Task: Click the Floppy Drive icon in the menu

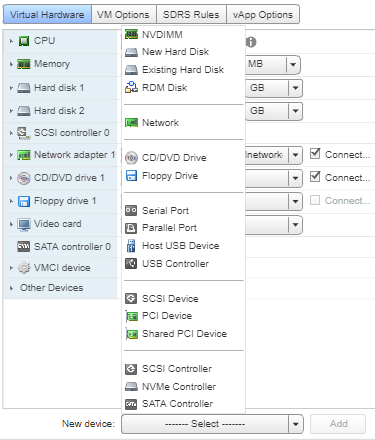Action: pyautogui.click(x=131, y=176)
